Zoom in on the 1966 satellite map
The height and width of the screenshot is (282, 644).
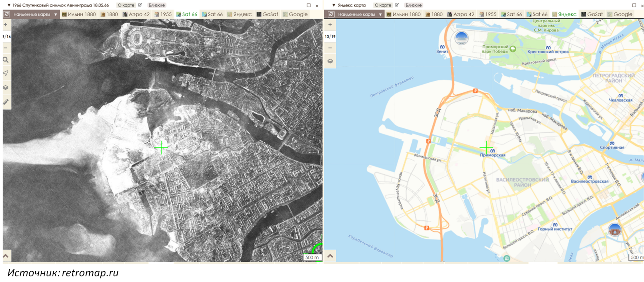click(x=5, y=25)
